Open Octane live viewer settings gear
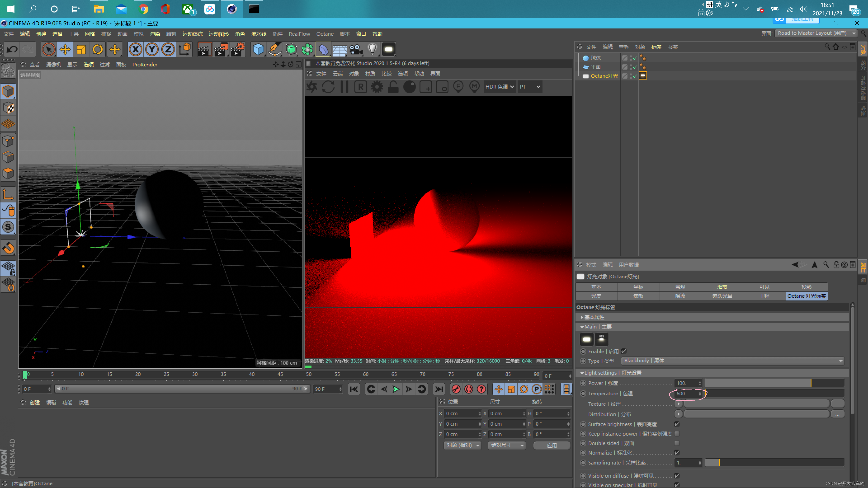Viewport: 868px width, 488px height. [377, 87]
